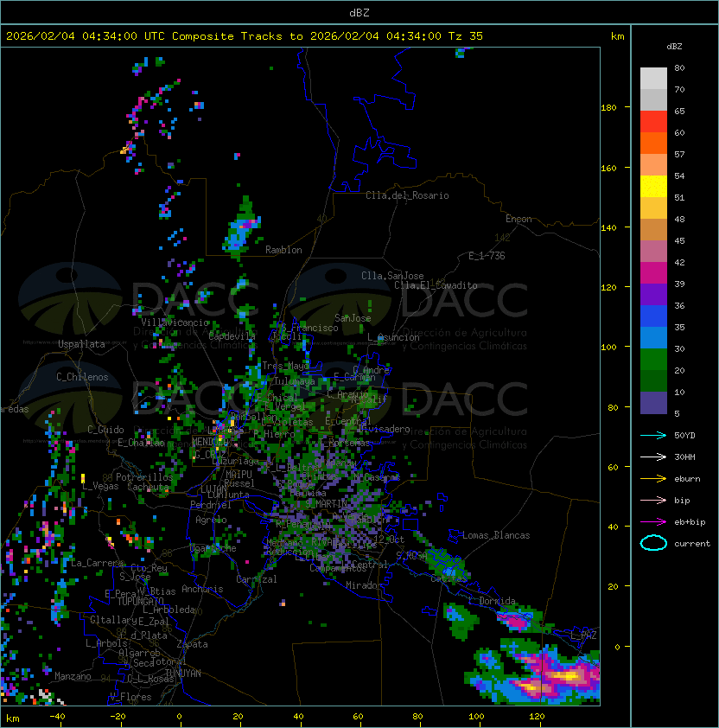The height and width of the screenshot is (728, 719).
Task: Click the pink bip arrow in legend
Action: coord(653,500)
